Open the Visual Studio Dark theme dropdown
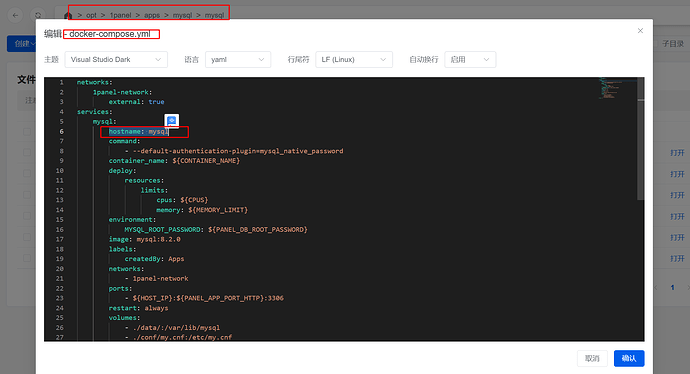This screenshot has height=374, width=690. pos(116,59)
